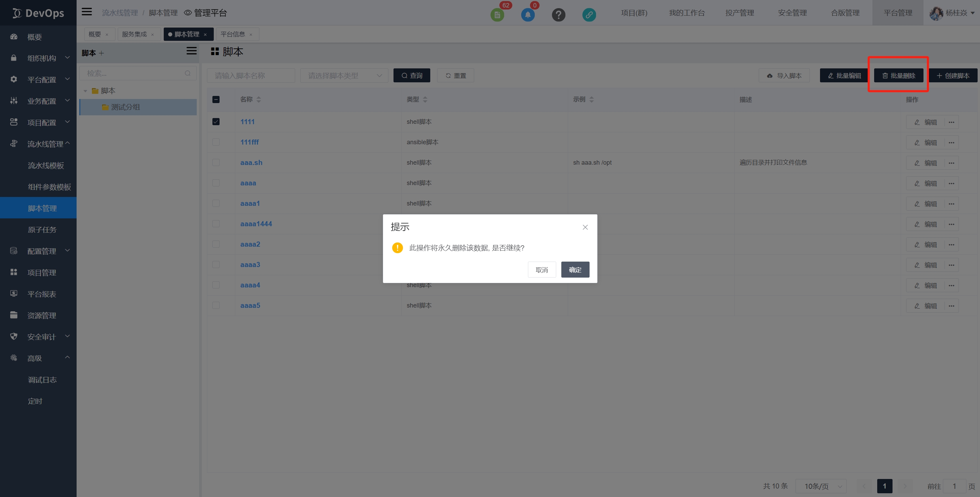Confirm deletion with the 确定 button
The image size is (980, 497).
pyautogui.click(x=575, y=270)
